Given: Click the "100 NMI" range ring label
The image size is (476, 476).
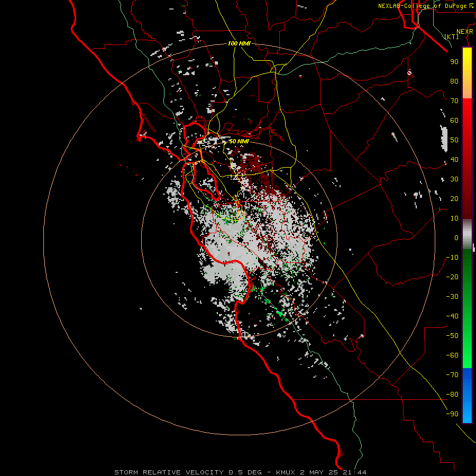Looking at the screenshot, I should [x=239, y=43].
